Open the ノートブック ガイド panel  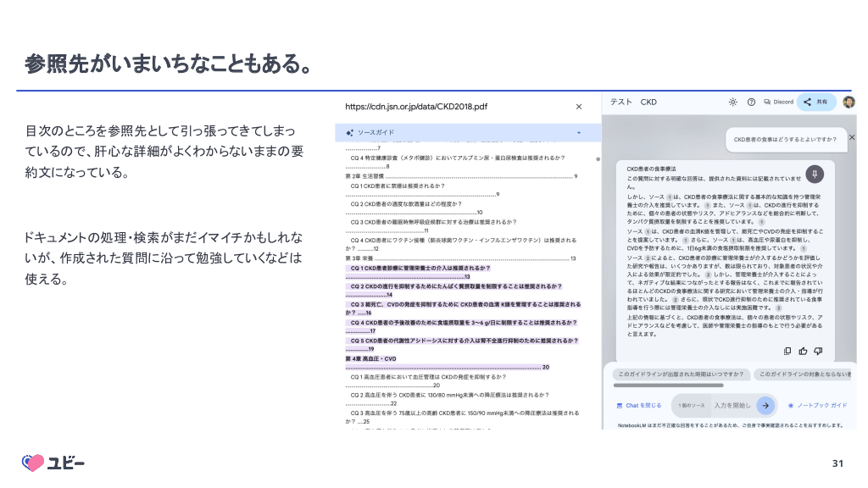click(x=816, y=405)
